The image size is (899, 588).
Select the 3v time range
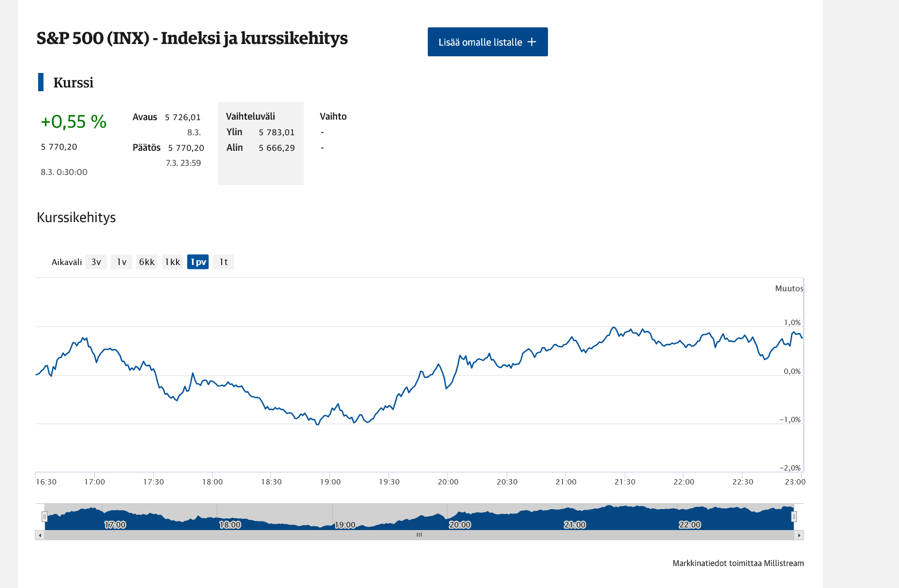pyautogui.click(x=96, y=262)
